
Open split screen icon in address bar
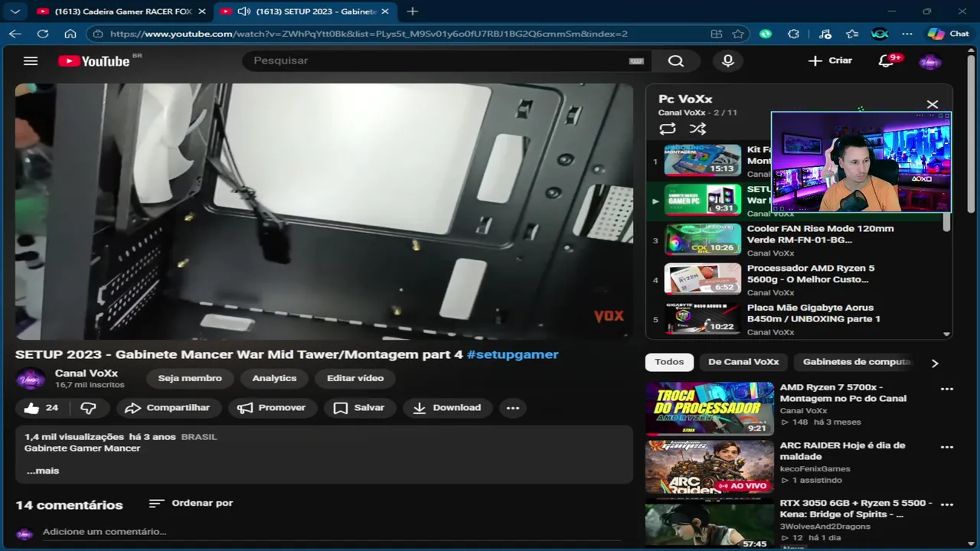717,34
